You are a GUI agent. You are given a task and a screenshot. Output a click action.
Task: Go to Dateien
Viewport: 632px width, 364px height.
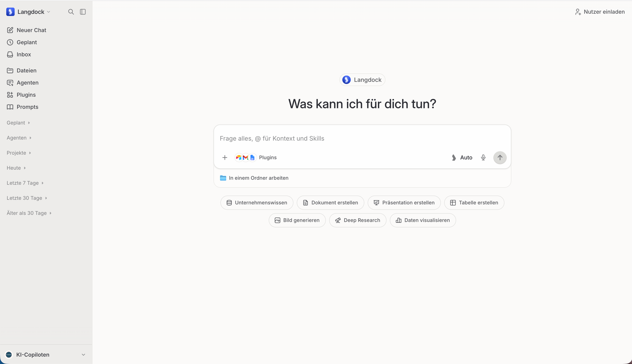click(x=21, y=70)
